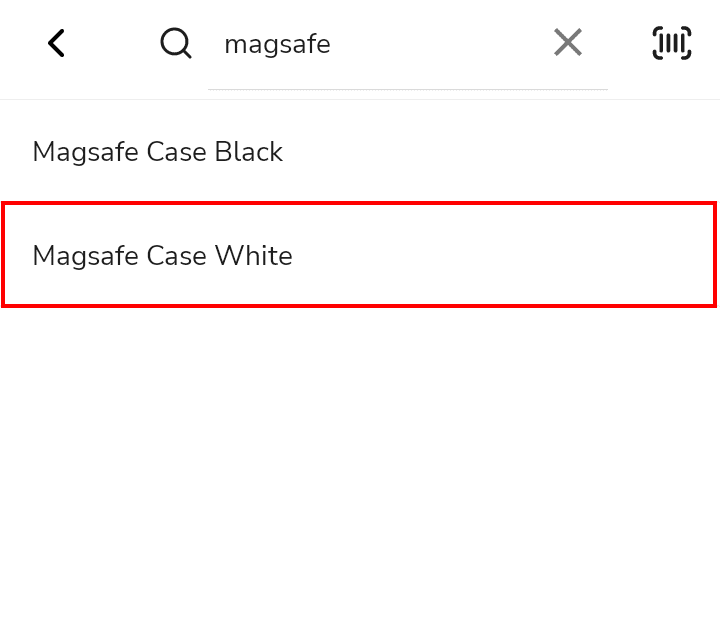720x630 pixels.
Task: Click the search lens beside the query
Action: click(x=176, y=43)
